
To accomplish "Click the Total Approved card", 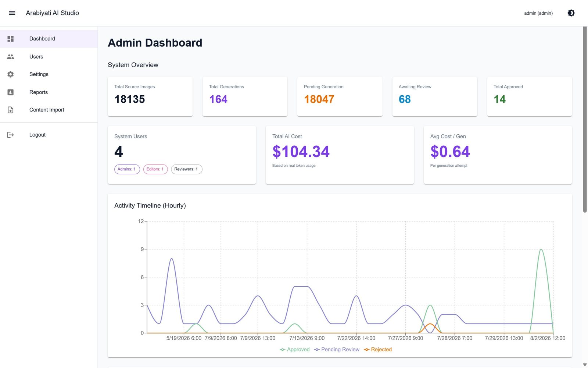I will coord(530,96).
